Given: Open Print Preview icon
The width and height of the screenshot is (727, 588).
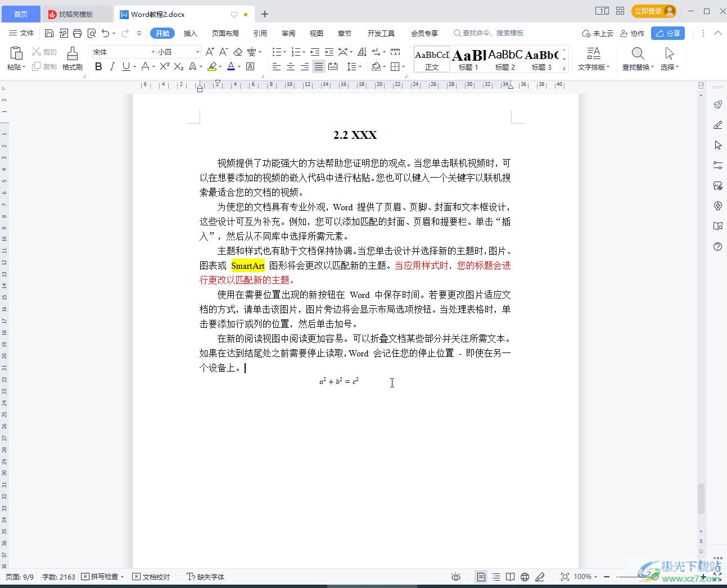Looking at the screenshot, I should (92, 33).
